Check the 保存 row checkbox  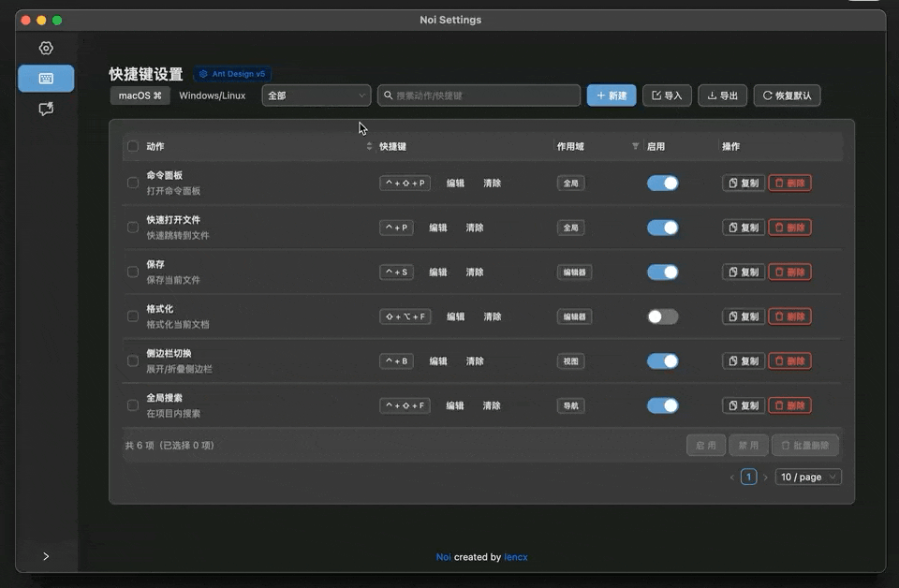pyautogui.click(x=132, y=272)
